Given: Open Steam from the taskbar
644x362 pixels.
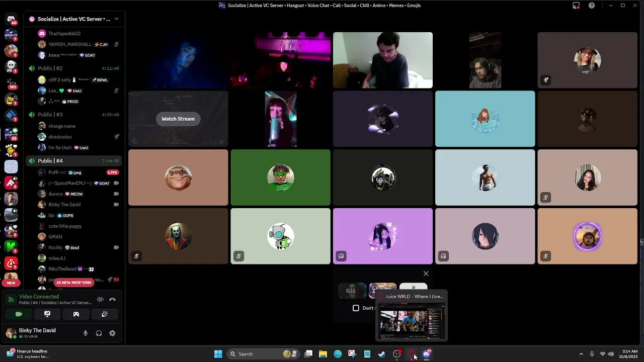Looking at the screenshot, I should pos(382,354).
